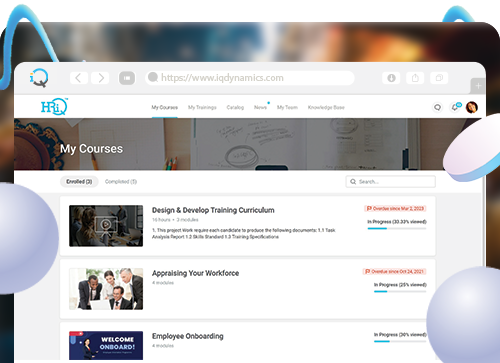
Task: Open the Design & Develop Training Curriculum title
Action: coord(213,210)
